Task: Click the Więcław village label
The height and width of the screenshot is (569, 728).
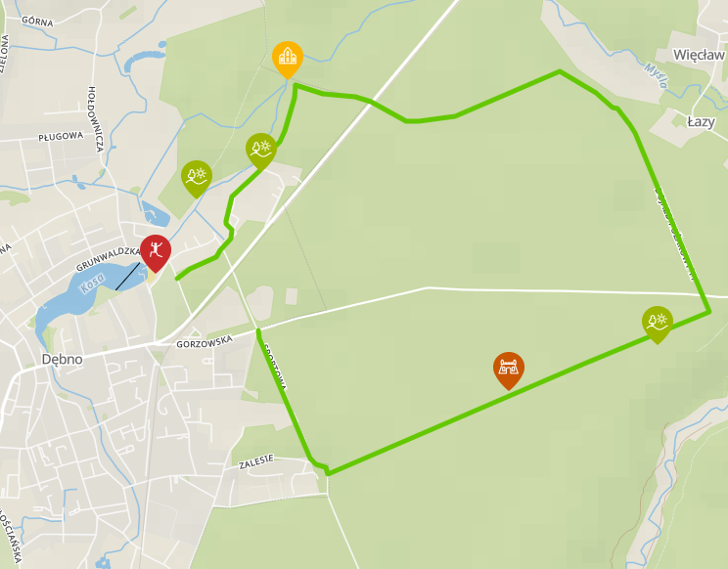Action: tap(699, 55)
